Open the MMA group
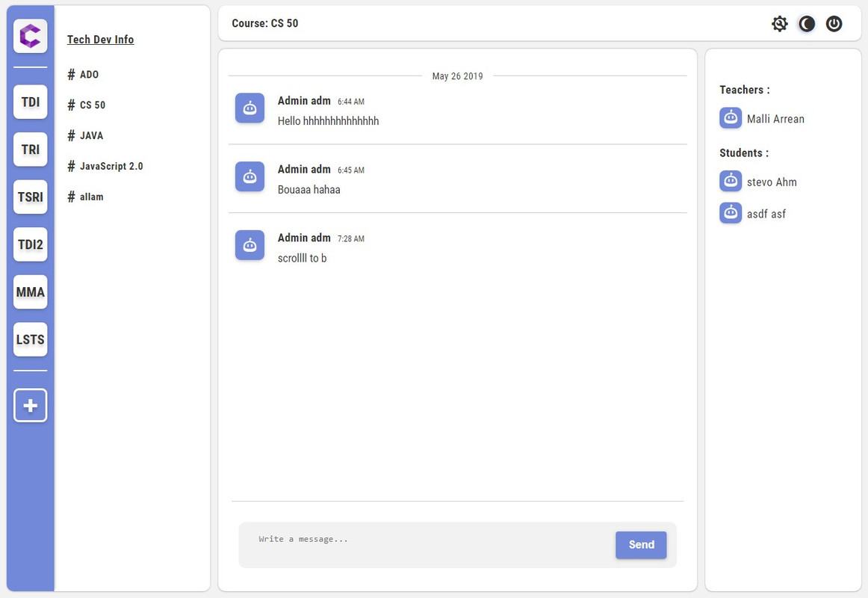868x598 pixels. click(31, 292)
